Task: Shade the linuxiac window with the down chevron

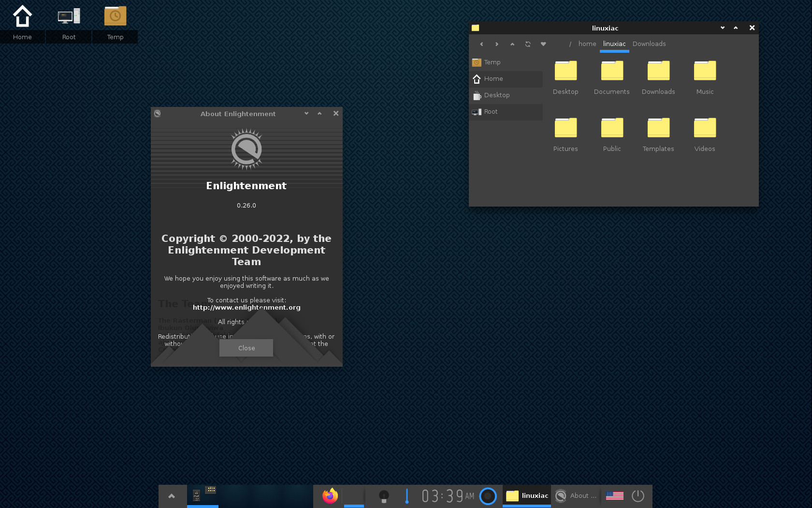Action: point(723,28)
